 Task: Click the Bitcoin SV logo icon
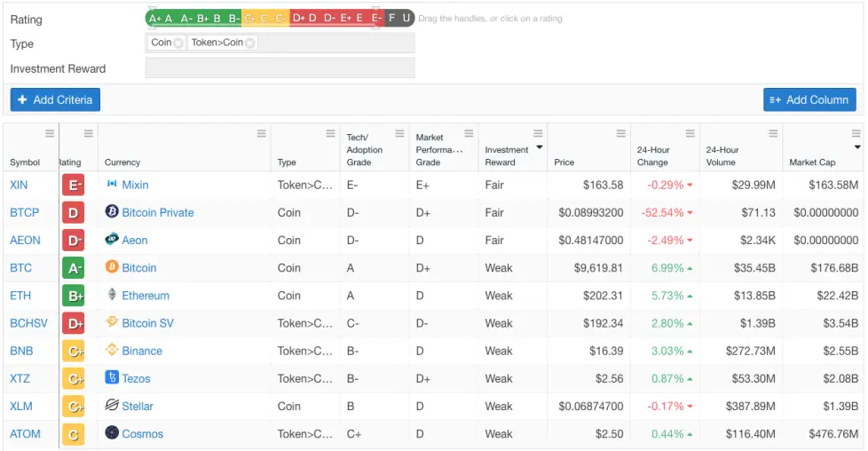point(112,322)
